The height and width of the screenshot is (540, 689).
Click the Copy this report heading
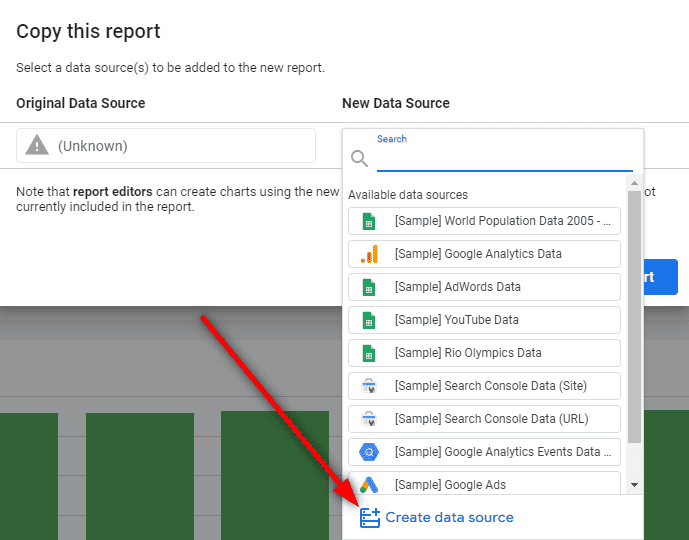pyautogui.click(x=88, y=32)
